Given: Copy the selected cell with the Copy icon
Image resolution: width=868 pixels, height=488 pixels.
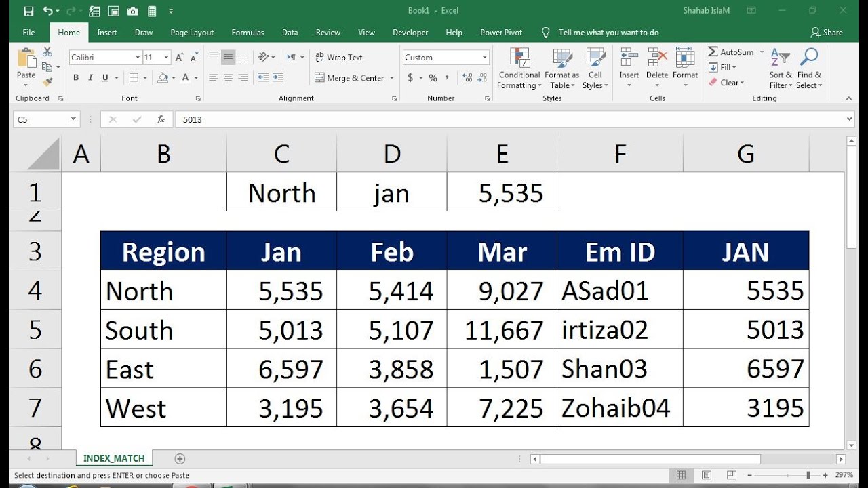Looking at the screenshot, I should point(45,67).
